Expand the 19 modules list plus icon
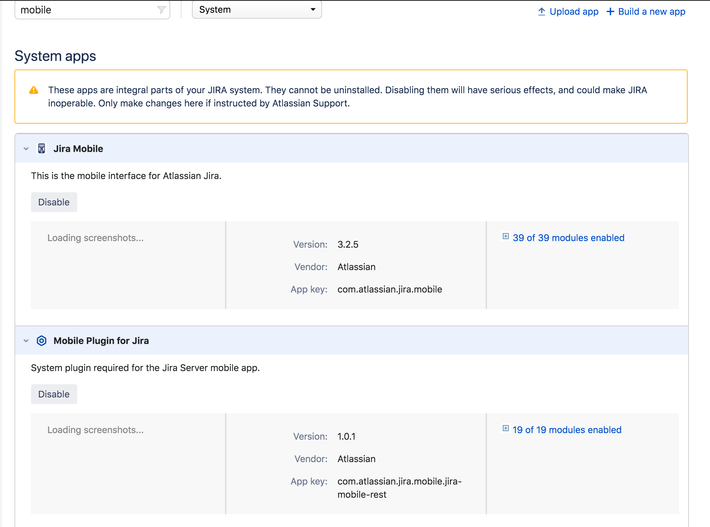Image resolution: width=710 pixels, height=527 pixels. coord(506,430)
